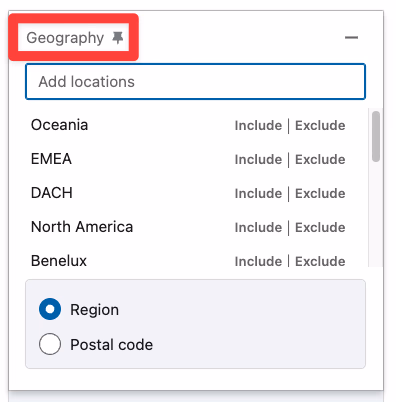Exclude Benelux region
The width and height of the screenshot is (396, 402).
pyautogui.click(x=320, y=261)
